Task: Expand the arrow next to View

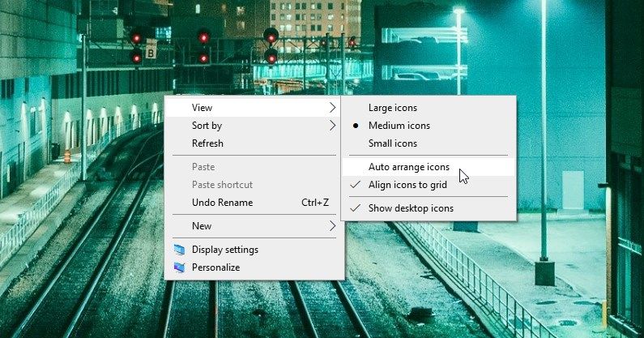Action: pos(332,108)
